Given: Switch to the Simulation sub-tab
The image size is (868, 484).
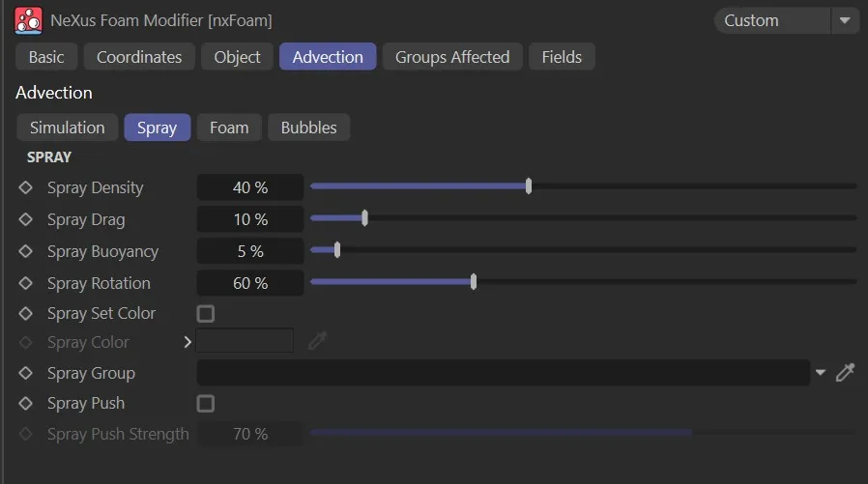Looking at the screenshot, I should [x=68, y=128].
